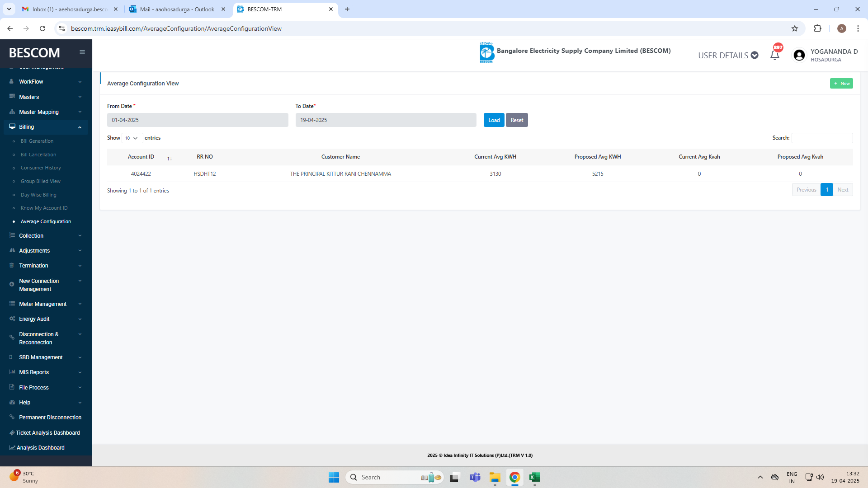Expand MIS Reports sidebar menu

pos(45,372)
